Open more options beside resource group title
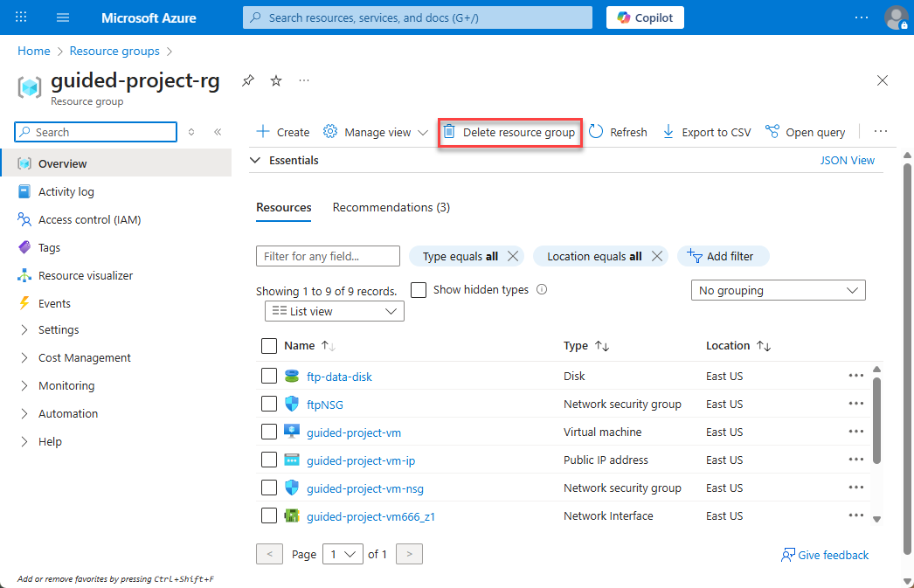 (304, 80)
